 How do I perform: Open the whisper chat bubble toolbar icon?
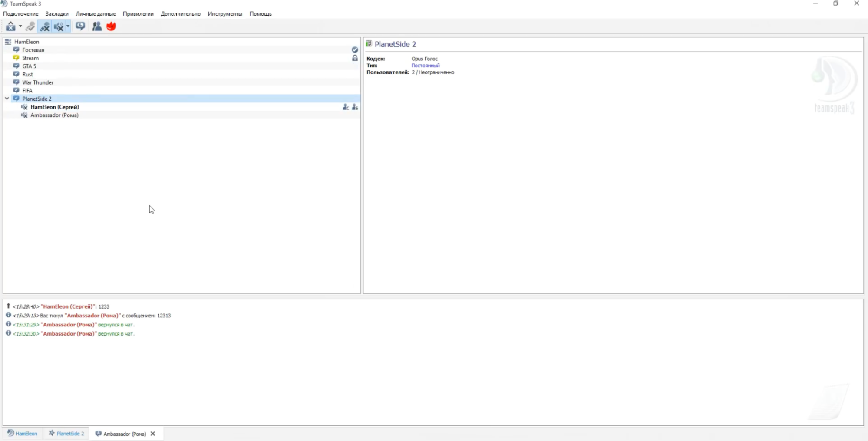[80, 26]
